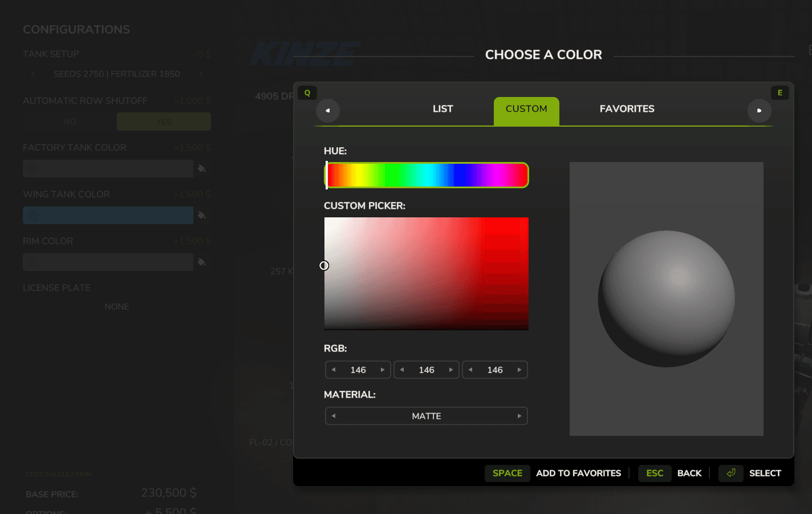
Task: Click the Enter key icon beside Select
Action: point(731,473)
